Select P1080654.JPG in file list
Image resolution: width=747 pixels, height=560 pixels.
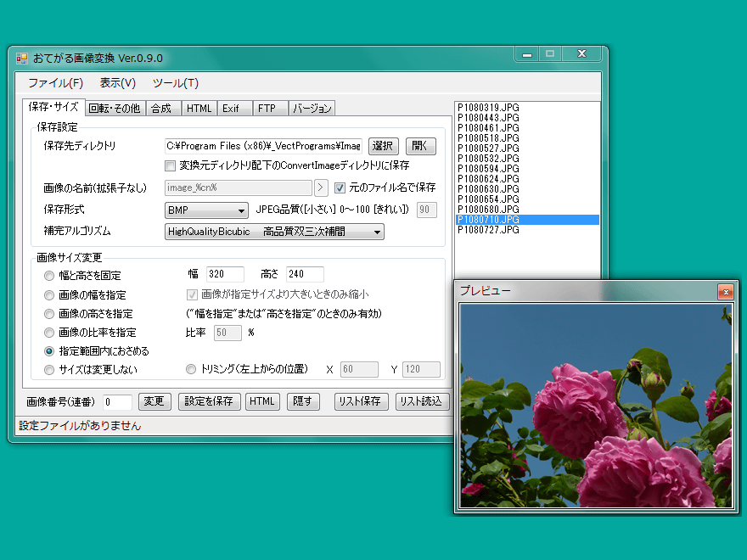[x=527, y=199]
